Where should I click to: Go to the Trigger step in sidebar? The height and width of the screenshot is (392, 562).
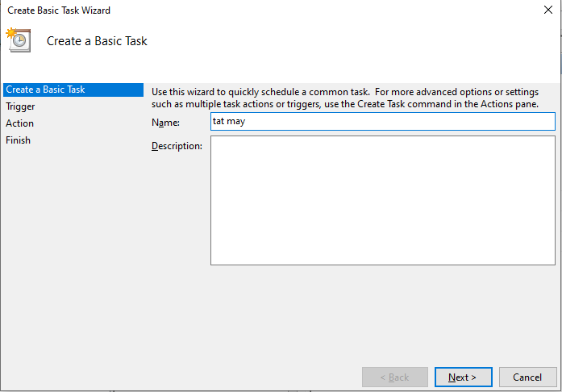click(20, 106)
